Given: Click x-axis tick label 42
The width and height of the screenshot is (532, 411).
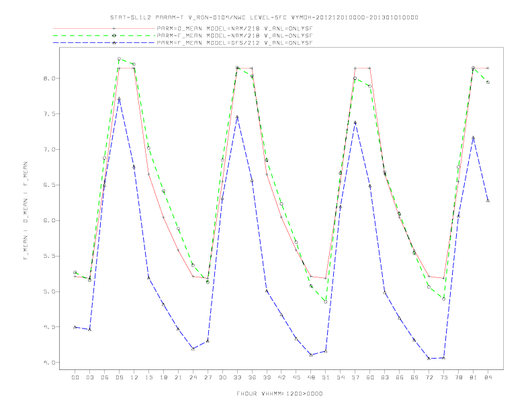Looking at the screenshot, I should 281,377.
